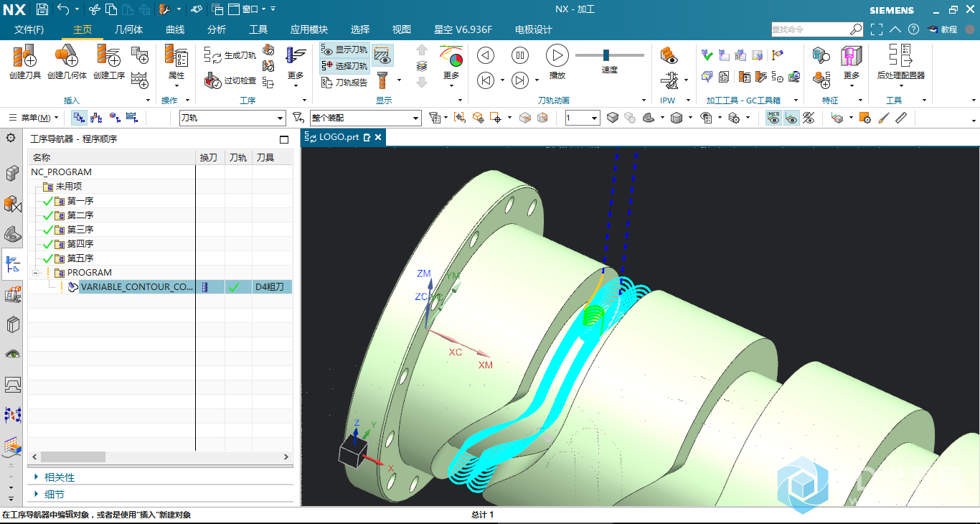This screenshot has height=524, width=980.
Task: Click the help question mark icon
Action: (x=913, y=29)
